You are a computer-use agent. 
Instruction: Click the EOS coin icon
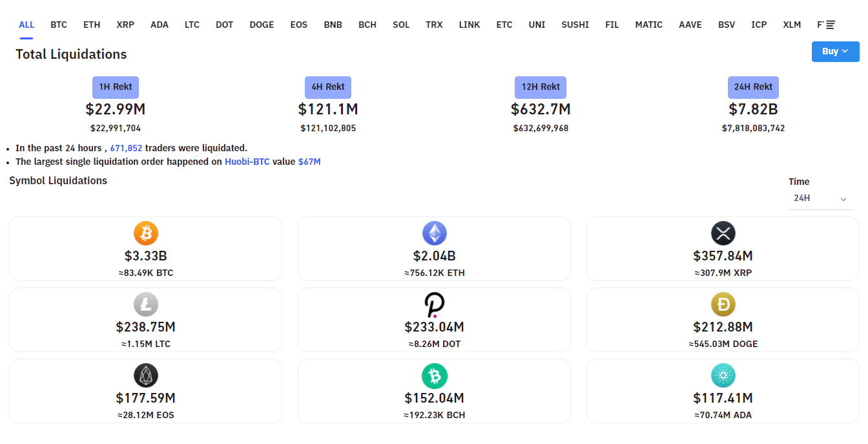[x=145, y=375]
